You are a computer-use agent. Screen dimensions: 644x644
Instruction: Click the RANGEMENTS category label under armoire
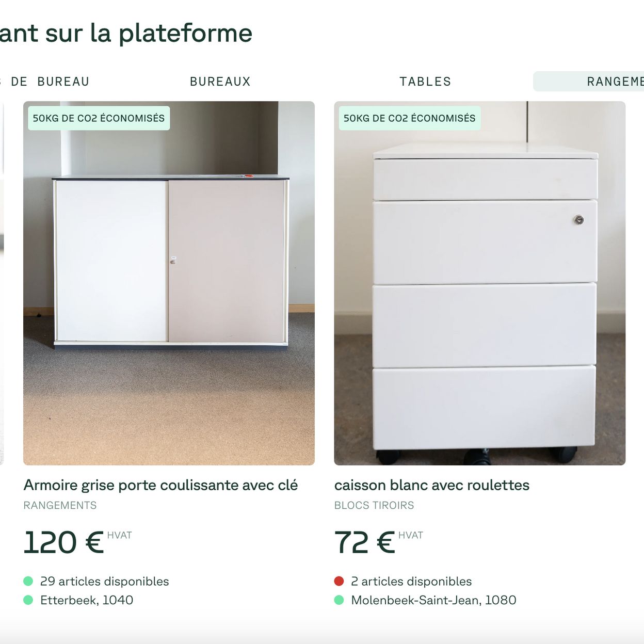coord(60,505)
